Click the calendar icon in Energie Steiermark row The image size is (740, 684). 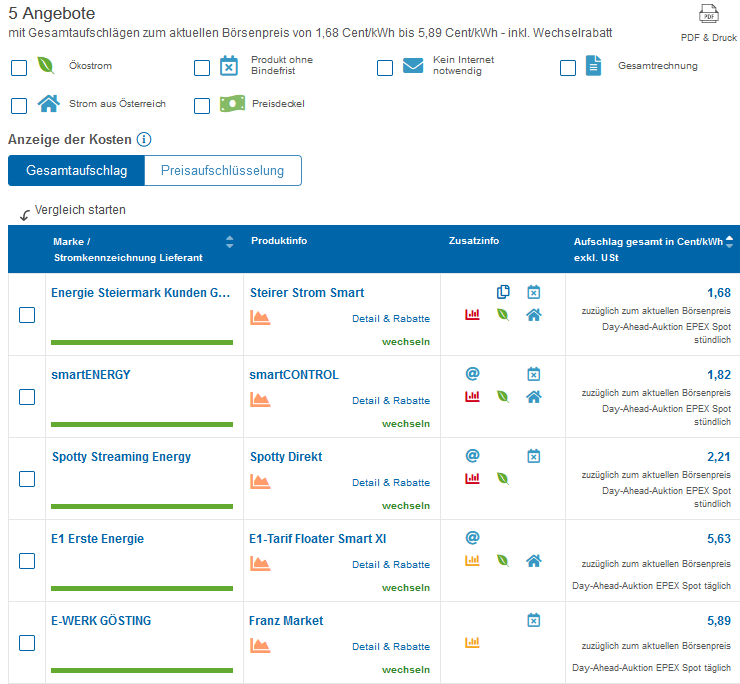point(534,292)
